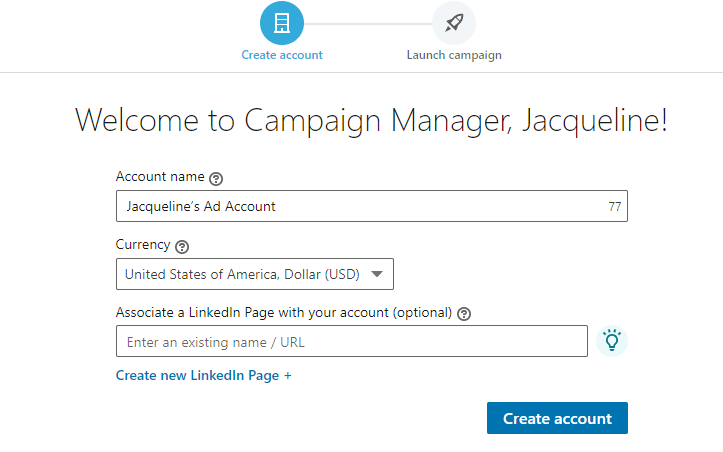
Task: Click the 77 character counter text
Action: coord(615,207)
